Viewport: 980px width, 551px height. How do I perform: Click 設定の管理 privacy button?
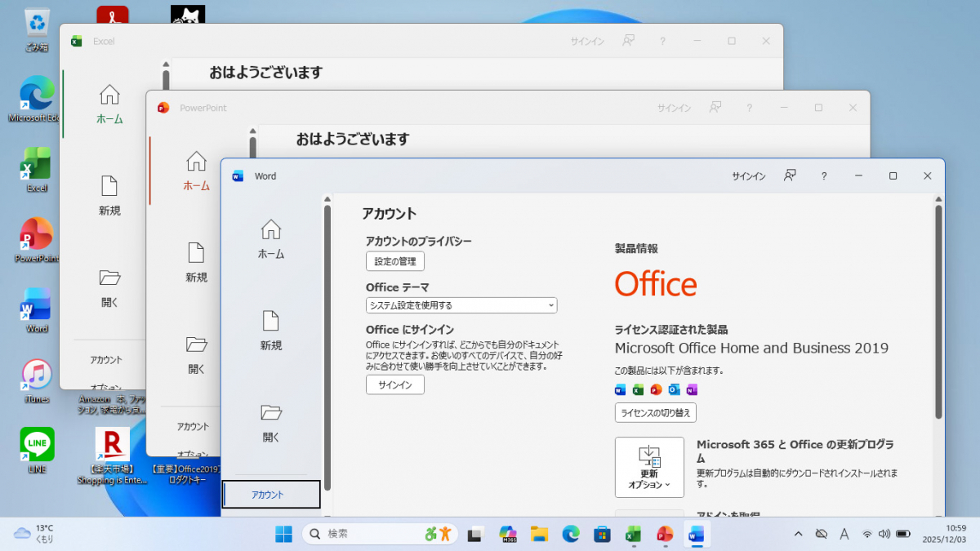point(395,261)
